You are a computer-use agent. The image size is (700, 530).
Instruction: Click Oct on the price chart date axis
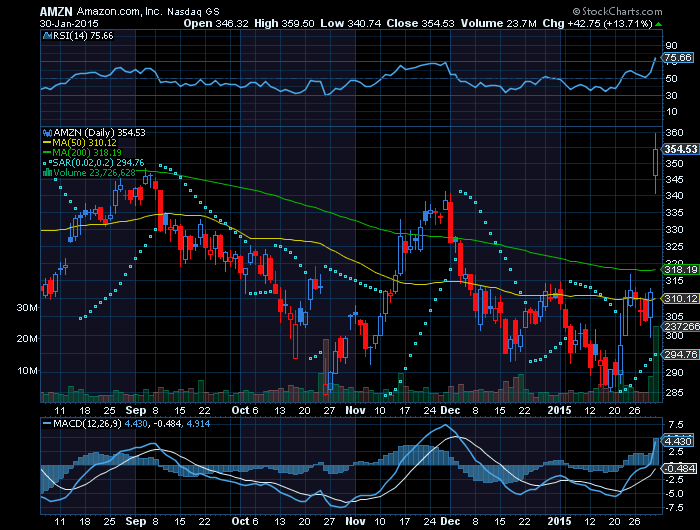(x=240, y=410)
